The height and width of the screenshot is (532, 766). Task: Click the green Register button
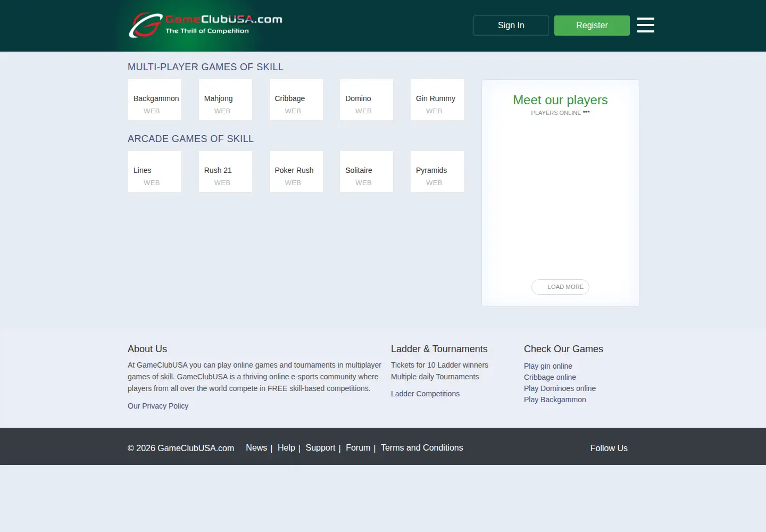[x=592, y=26]
